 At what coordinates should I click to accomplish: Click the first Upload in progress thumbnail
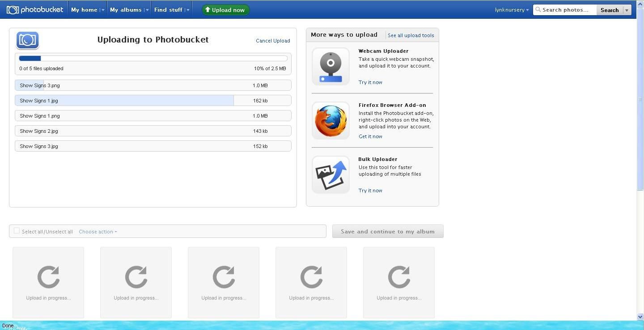pyautogui.click(x=48, y=283)
